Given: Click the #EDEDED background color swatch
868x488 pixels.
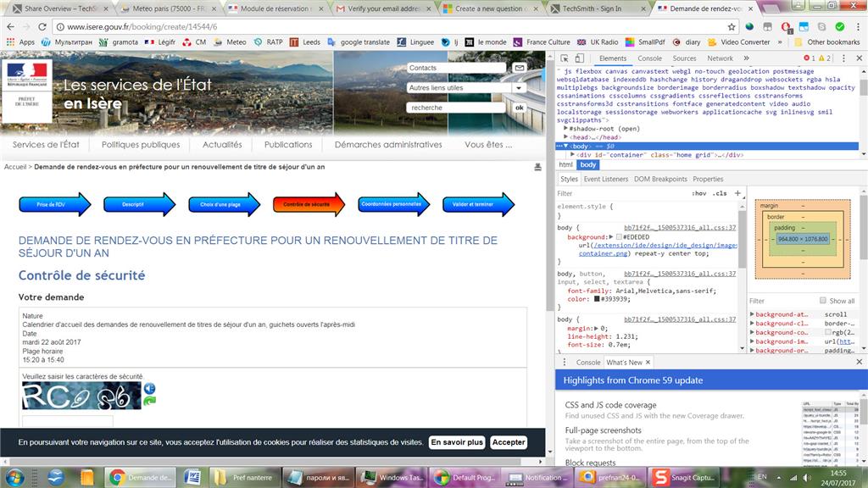Looking at the screenshot, I should pos(619,237).
